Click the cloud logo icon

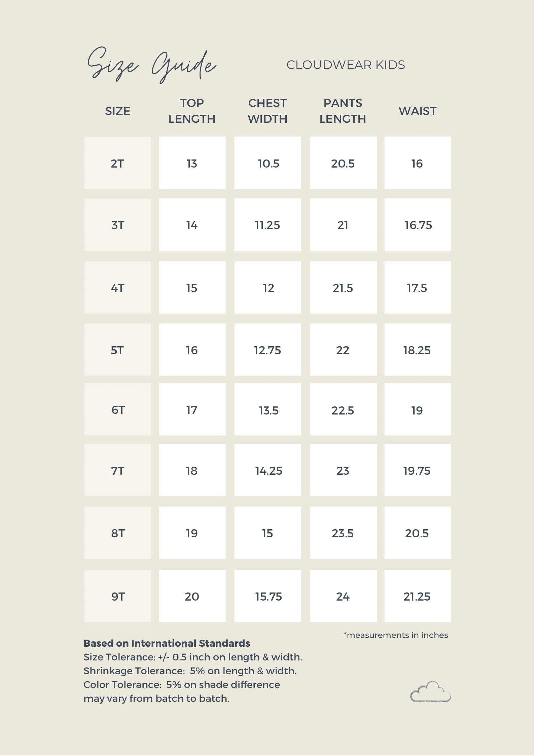point(430,692)
